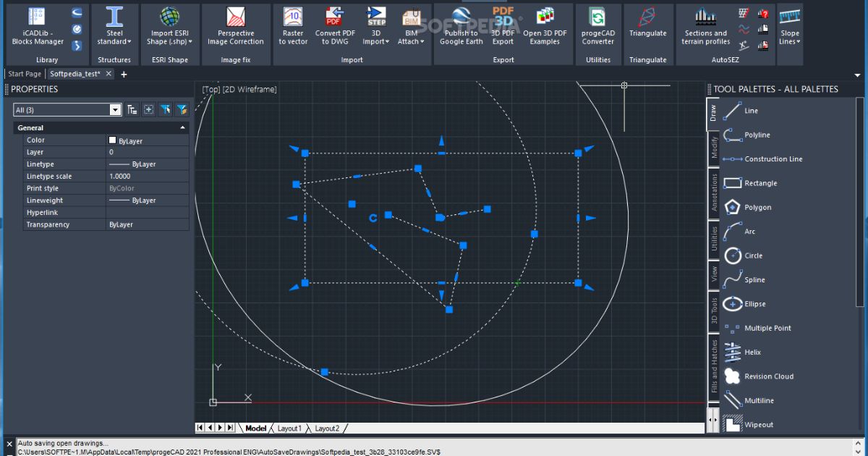868x456 pixels.
Task: Close the Softpedia_test* tab
Action: (x=109, y=74)
